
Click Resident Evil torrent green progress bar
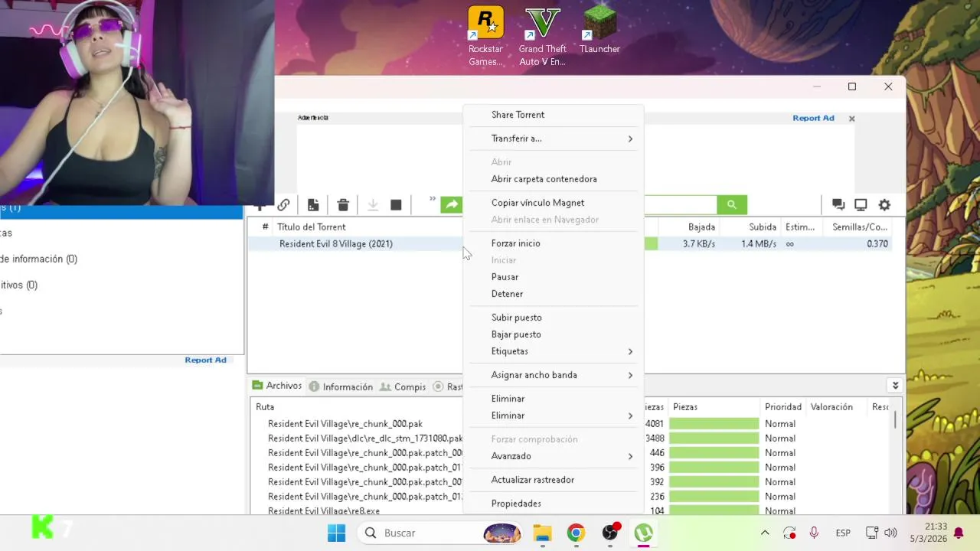[651, 243]
